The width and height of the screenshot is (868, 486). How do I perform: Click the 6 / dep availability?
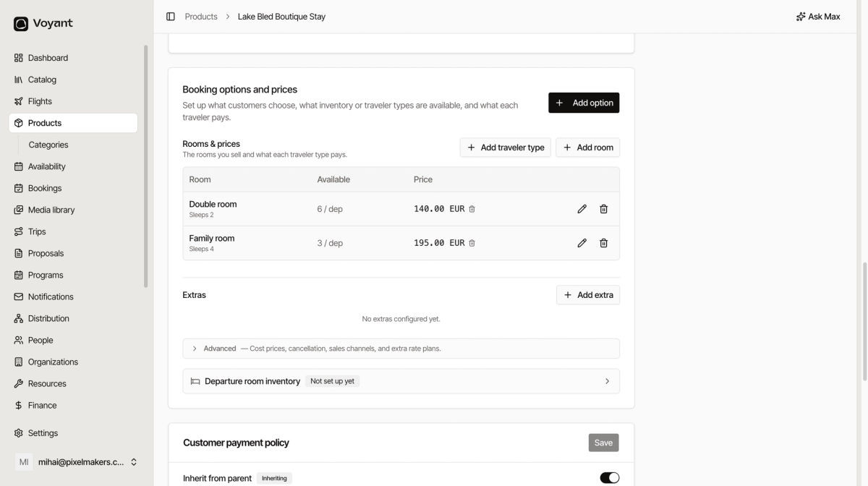point(330,209)
